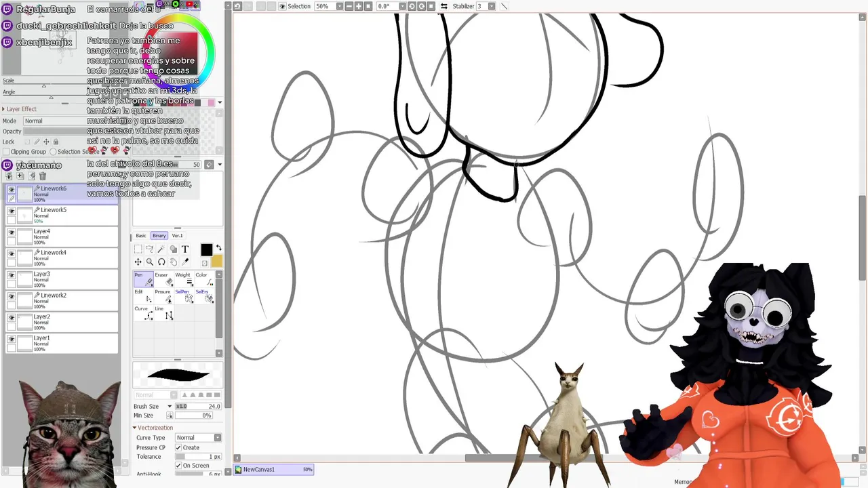Image resolution: width=868 pixels, height=488 pixels.
Task: Hide the Linework5 layer
Action: 12,211
